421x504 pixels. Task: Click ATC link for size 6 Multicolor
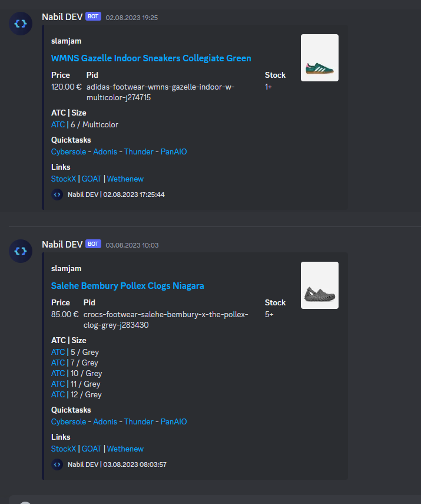pos(58,125)
